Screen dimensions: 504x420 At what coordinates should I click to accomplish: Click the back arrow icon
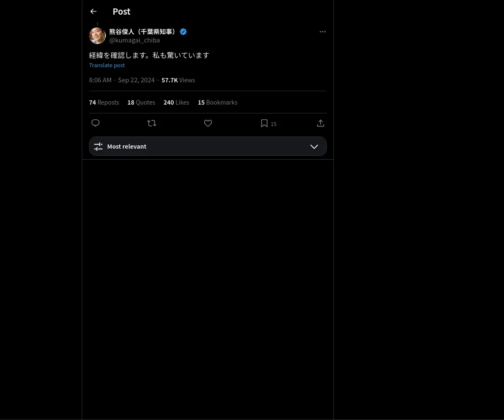(93, 12)
